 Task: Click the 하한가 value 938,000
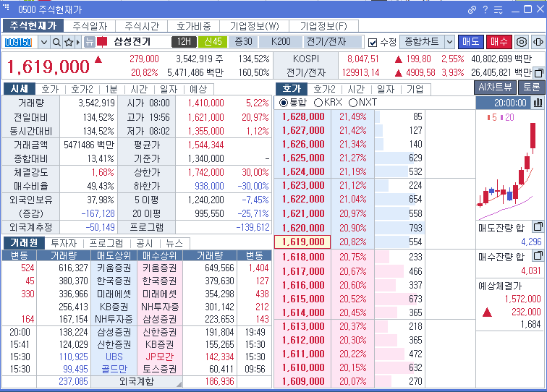pos(209,186)
